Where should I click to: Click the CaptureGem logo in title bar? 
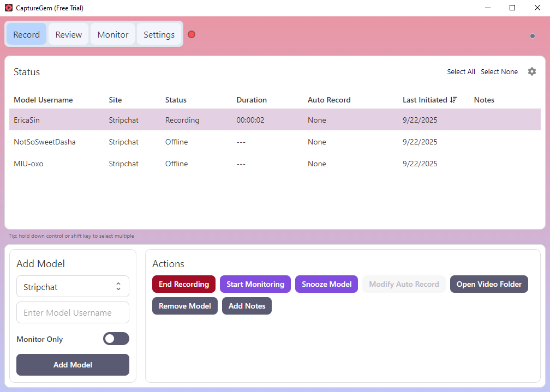tap(8, 8)
